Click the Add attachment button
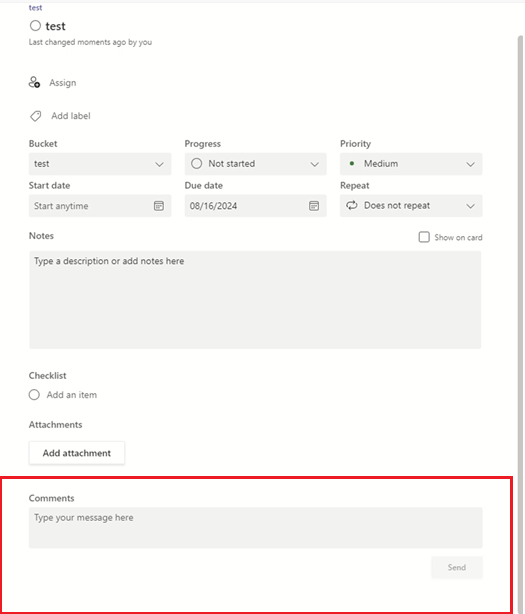This screenshot has height=614, width=525. click(x=77, y=453)
